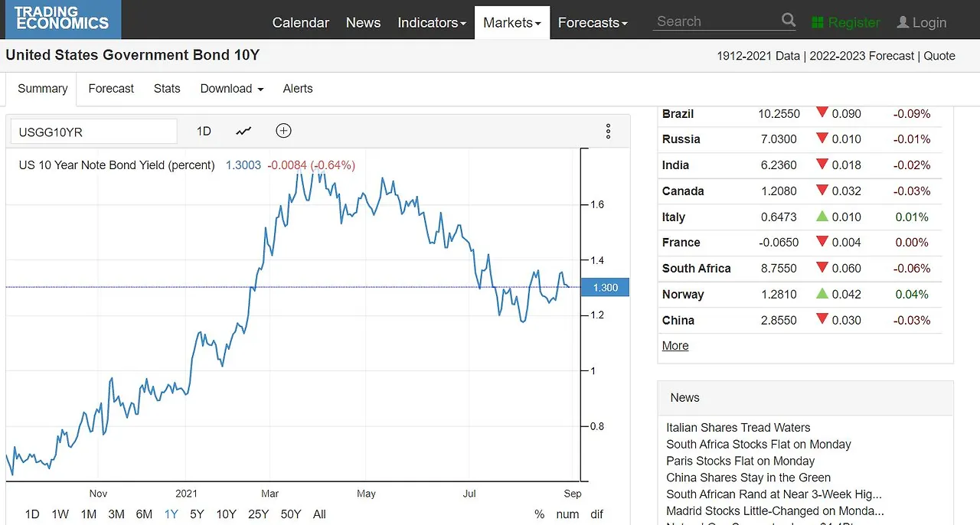Image resolution: width=980 pixels, height=525 pixels.
Task: Open the France bond row
Action: (801, 243)
